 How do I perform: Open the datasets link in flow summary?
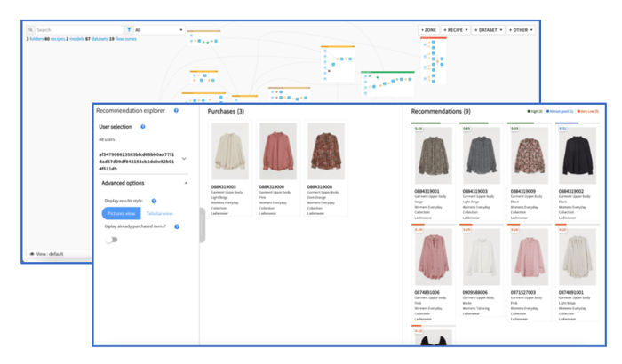[x=100, y=39]
